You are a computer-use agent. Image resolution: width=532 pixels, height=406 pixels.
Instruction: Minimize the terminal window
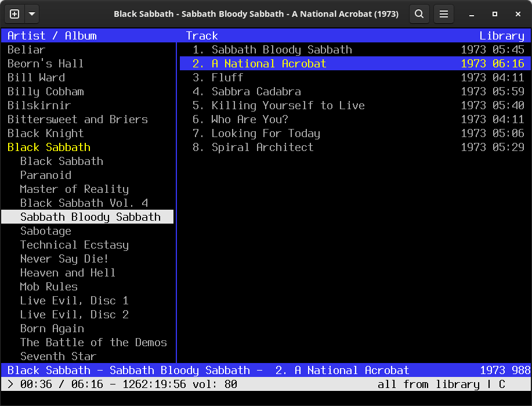tap(472, 14)
